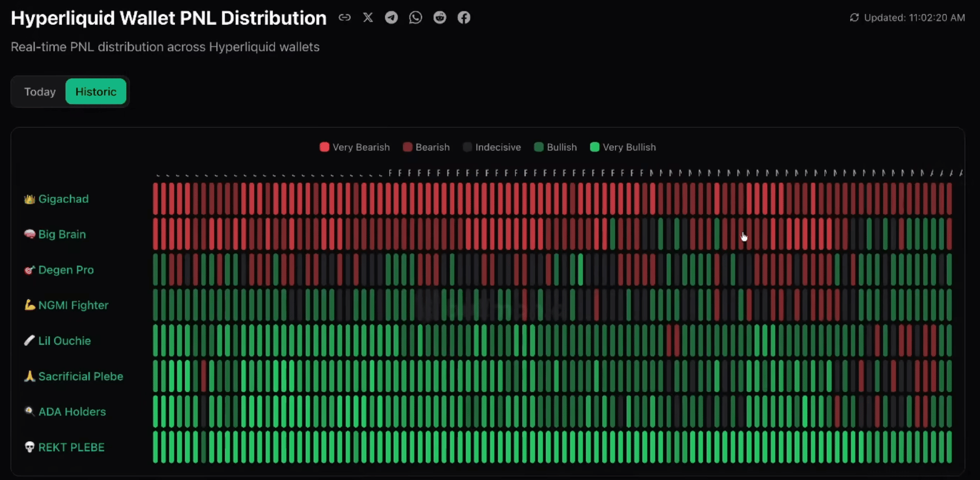Select the Historic tab
The width and height of the screenshot is (980, 480).
coord(96,92)
